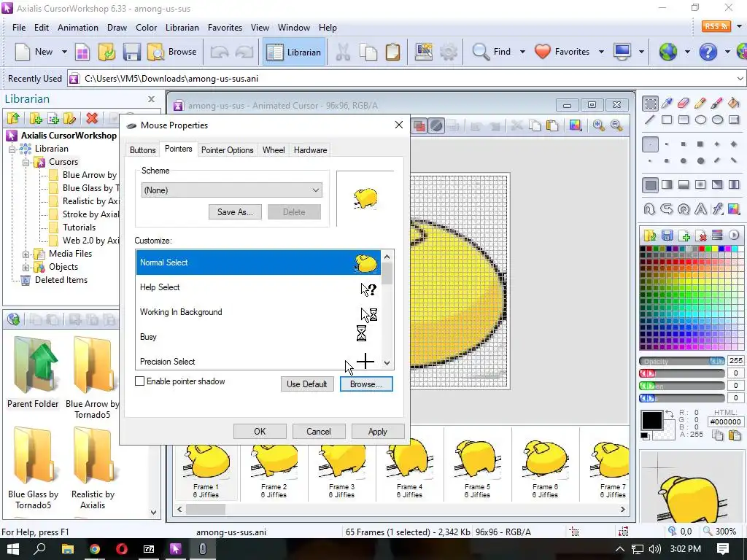Click the red channel slider

pyautogui.click(x=682, y=373)
